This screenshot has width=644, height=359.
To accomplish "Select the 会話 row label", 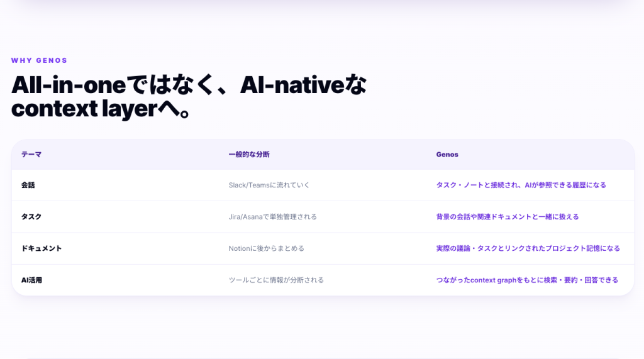I will [28, 185].
